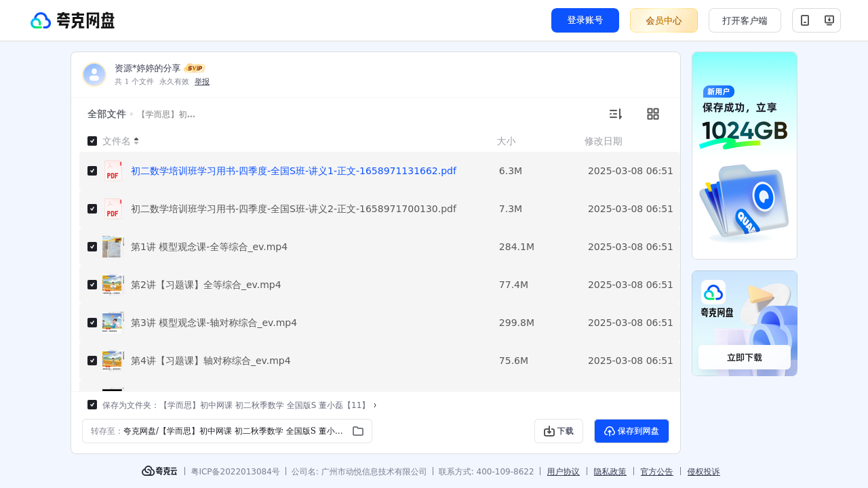
Task: Open the sort order icon
Action: pos(615,114)
